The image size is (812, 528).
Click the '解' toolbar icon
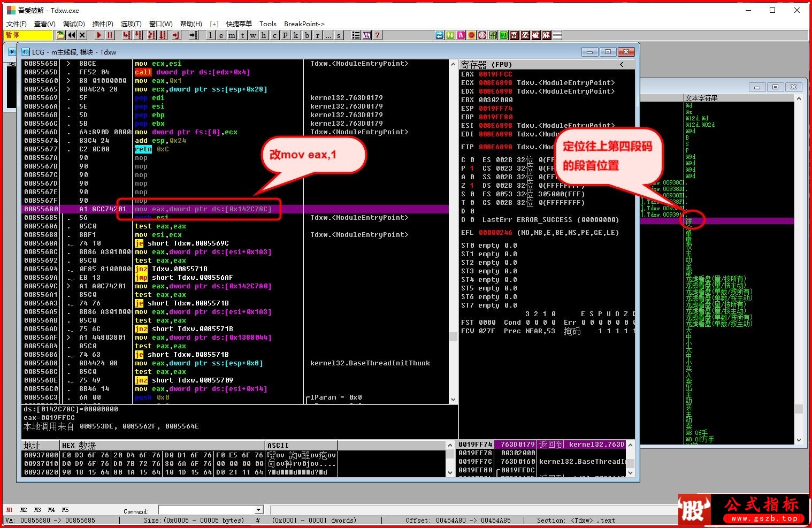pos(546,35)
